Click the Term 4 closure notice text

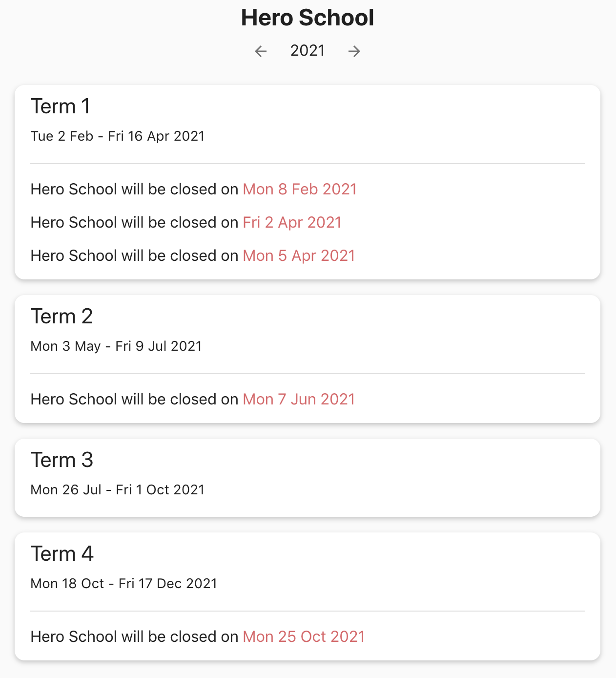point(134,637)
